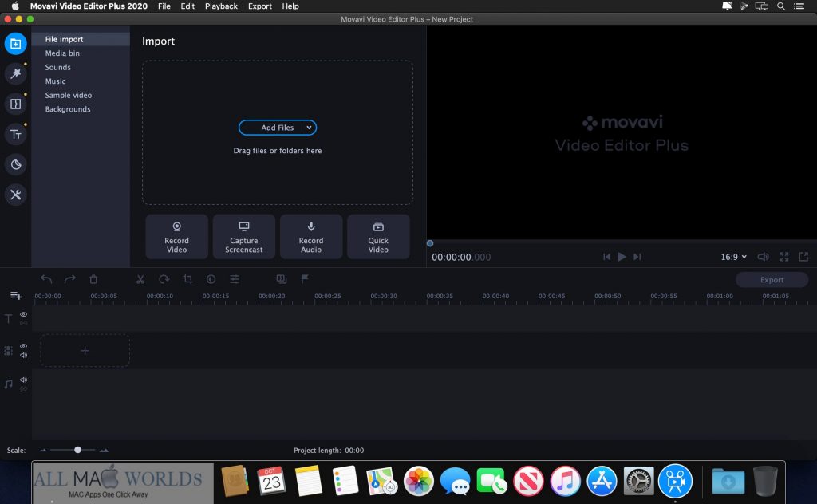The width and height of the screenshot is (817, 504).
Task: Click the zoom out timeline scale icon
Action: [43, 451]
